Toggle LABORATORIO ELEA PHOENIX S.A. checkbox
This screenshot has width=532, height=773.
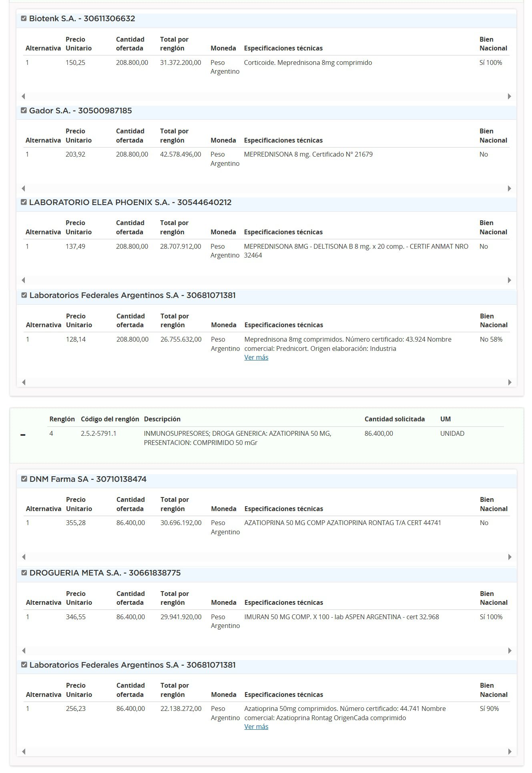point(24,202)
